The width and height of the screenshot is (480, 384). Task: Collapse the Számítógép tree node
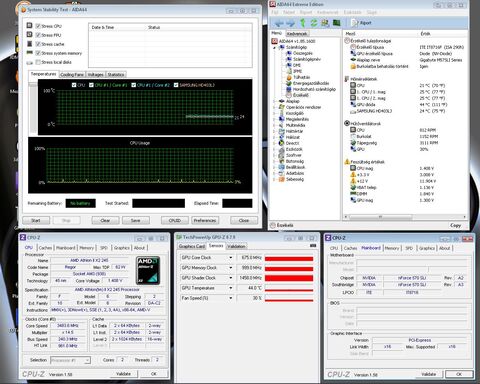pyautogui.click(x=274, y=47)
